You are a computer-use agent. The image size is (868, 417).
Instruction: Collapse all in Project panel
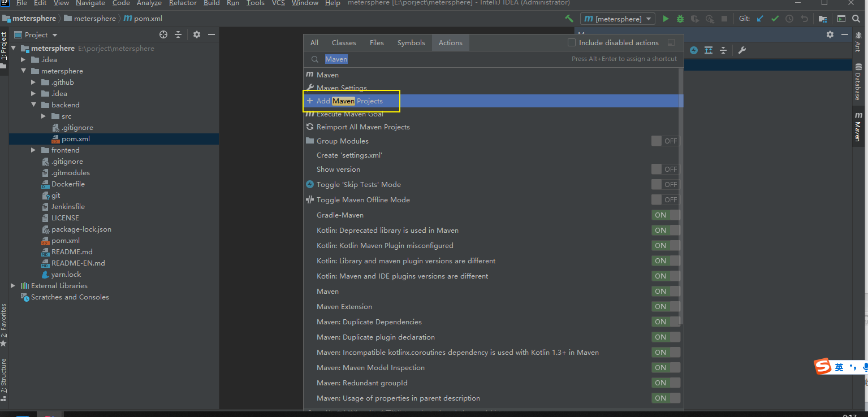(178, 34)
